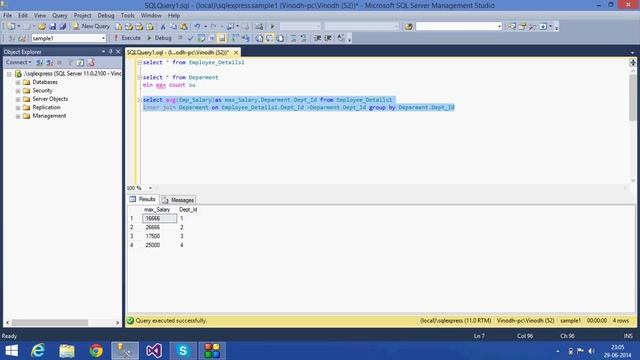Expand the Security folder
Image resolution: width=640 pixels, height=360 pixels.
click(18, 91)
